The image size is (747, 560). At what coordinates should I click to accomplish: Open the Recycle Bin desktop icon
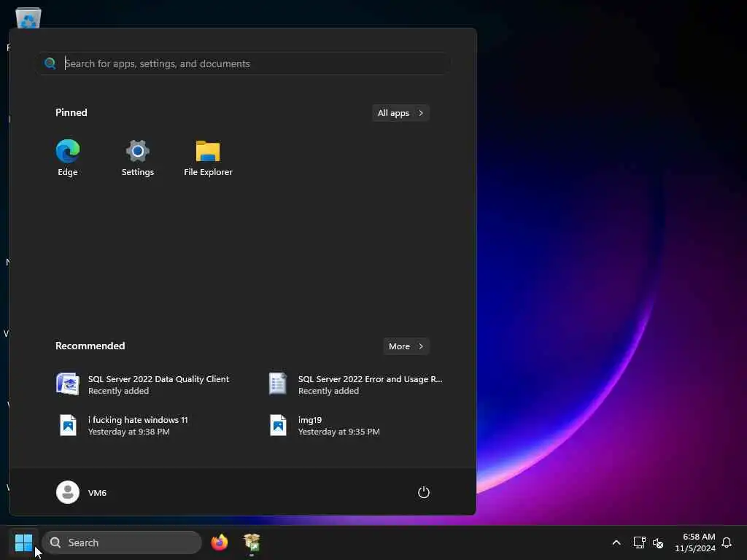tap(28, 18)
